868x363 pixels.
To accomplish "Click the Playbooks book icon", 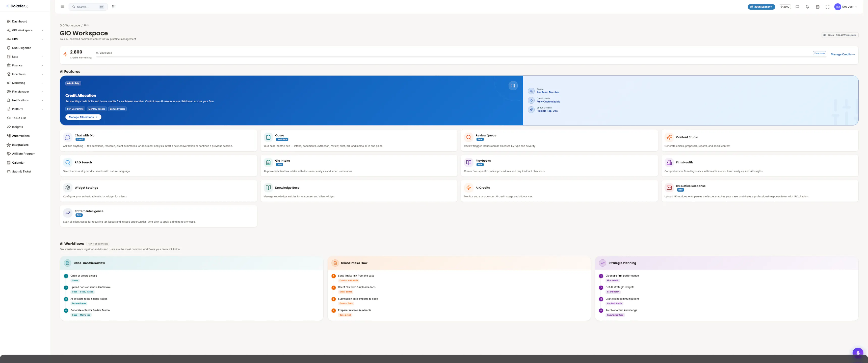I will (469, 163).
